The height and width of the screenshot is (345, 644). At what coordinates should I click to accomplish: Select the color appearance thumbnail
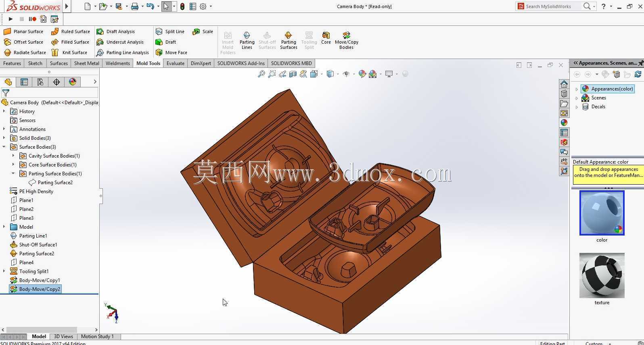click(602, 213)
